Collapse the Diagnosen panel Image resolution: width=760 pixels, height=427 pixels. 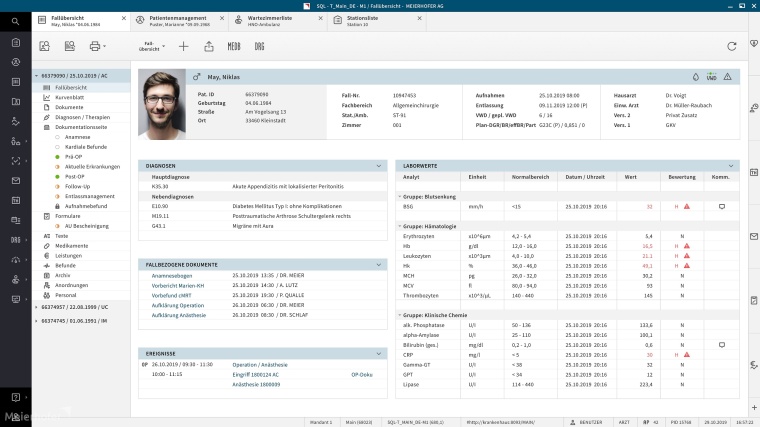pos(379,165)
